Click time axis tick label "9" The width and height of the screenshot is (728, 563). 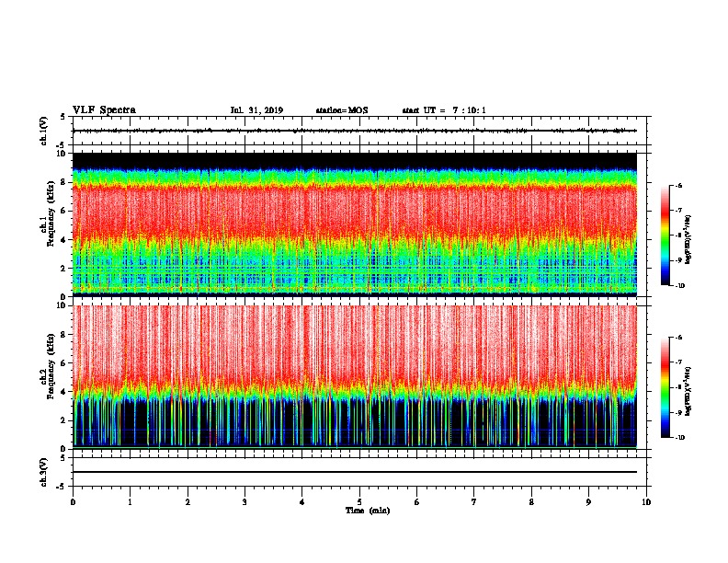pyautogui.click(x=588, y=502)
